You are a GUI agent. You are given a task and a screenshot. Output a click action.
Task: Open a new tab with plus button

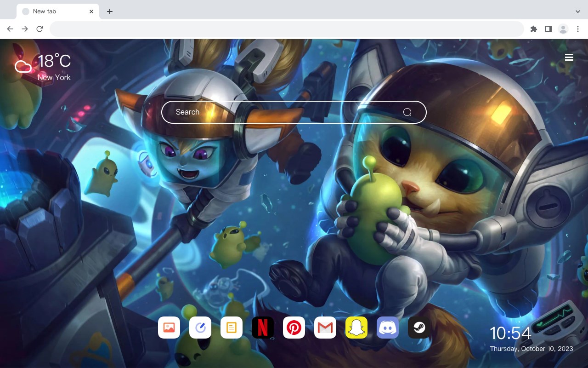pyautogui.click(x=109, y=11)
